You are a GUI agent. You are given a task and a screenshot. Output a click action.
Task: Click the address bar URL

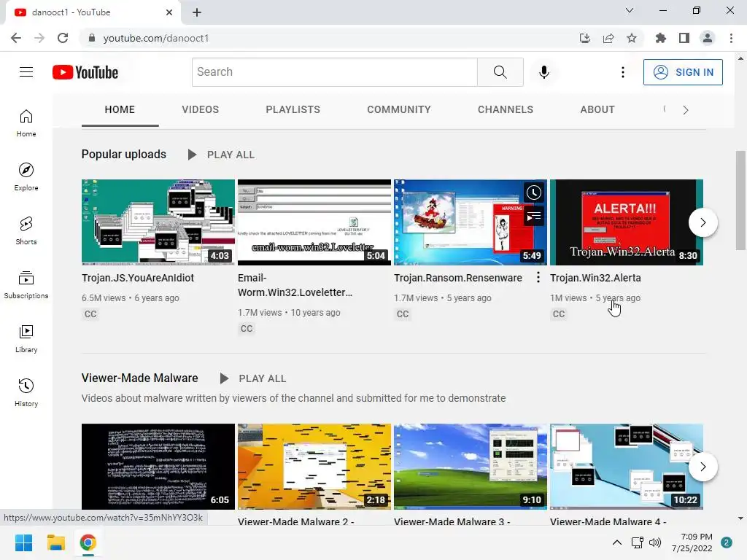click(156, 38)
